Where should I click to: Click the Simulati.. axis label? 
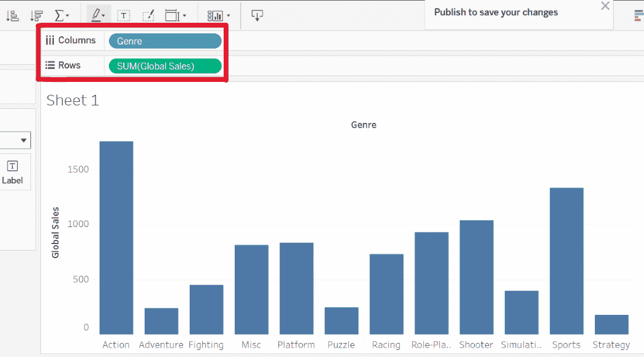[x=521, y=345]
